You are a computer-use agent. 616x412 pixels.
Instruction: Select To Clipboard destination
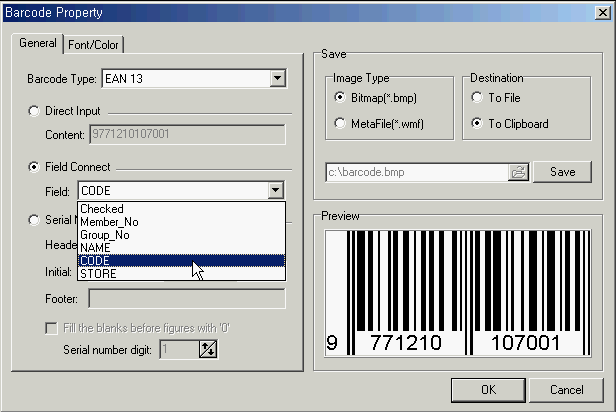pyautogui.click(x=477, y=123)
